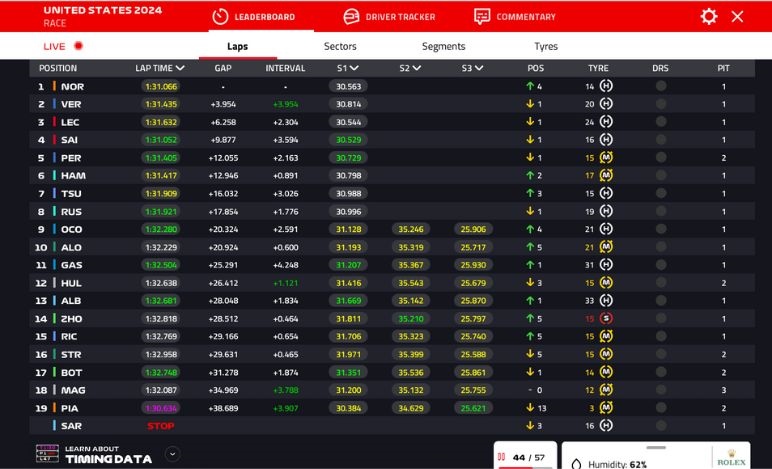This screenshot has width=772, height=469.
Task: Select the LEC driver row
Action: [x=70, y=122]
